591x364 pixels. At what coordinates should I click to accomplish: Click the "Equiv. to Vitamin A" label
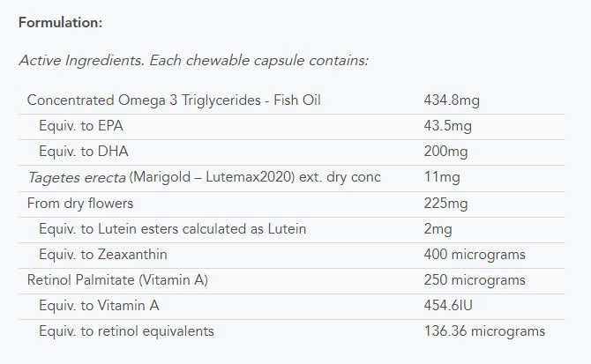(x=99, y=306)
